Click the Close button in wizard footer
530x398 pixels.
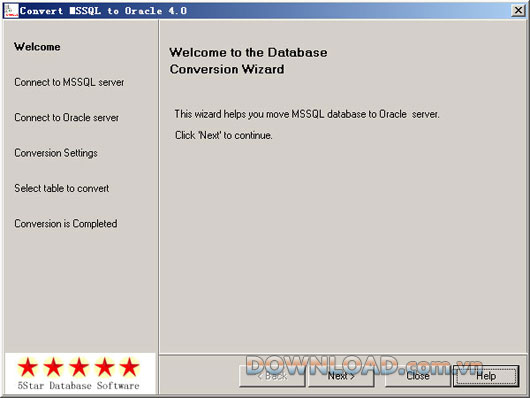point(418,376)
